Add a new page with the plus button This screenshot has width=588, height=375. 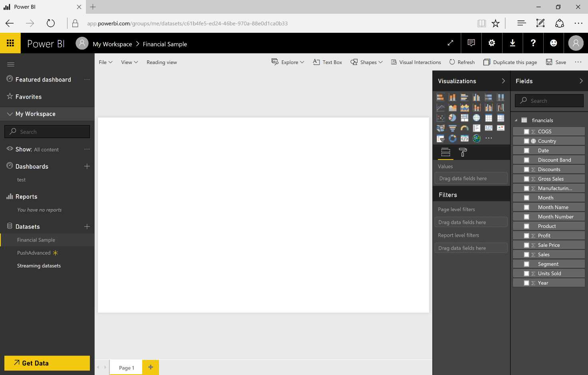click(x=151, y=367)
